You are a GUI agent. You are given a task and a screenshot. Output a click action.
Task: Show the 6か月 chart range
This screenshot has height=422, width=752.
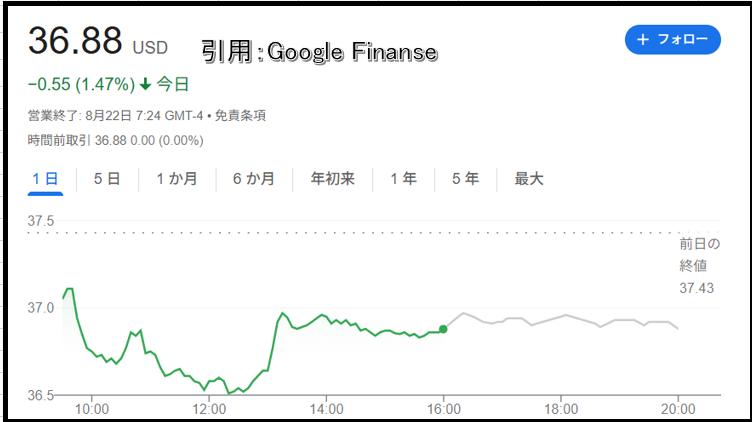(x=254, y=179)
